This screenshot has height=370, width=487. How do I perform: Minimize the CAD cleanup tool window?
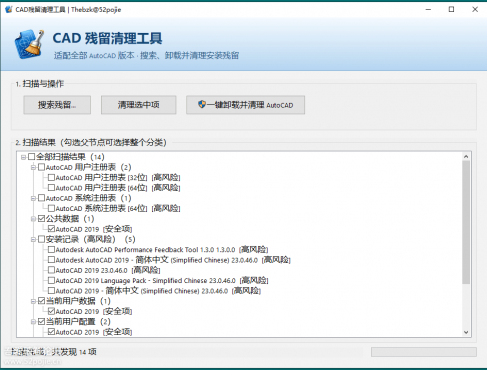point(428,9)
